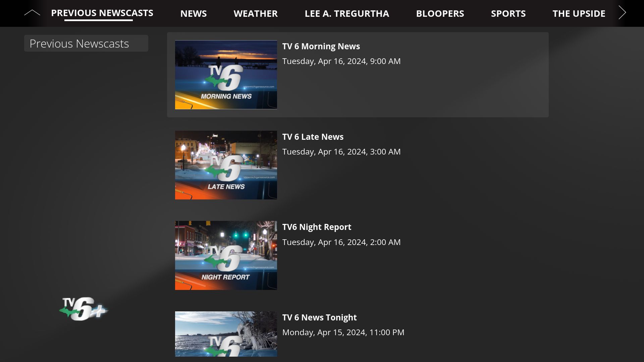
Task: Play TV 6 Late News episode
Action: (x=313, y=136)
